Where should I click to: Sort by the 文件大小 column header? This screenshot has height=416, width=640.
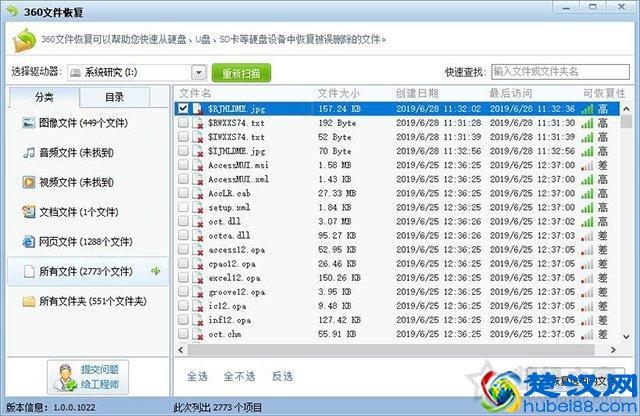(x=339, y=93)
